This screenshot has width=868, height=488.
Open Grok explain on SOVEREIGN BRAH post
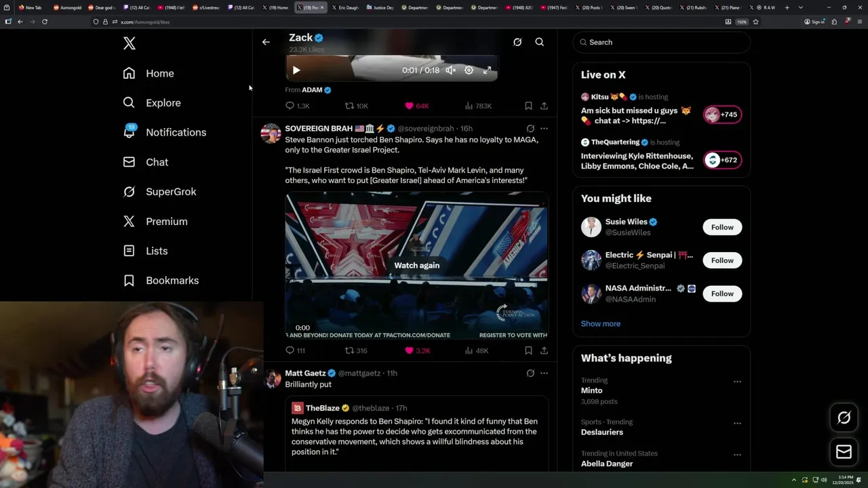click(530, 128)
